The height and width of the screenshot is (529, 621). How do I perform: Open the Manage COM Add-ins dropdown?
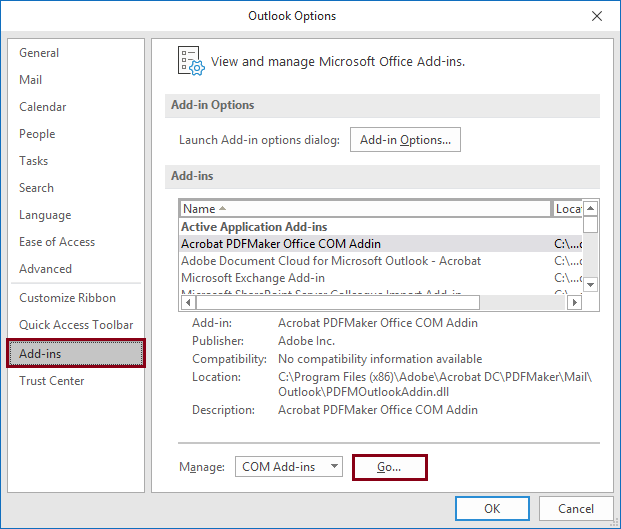click(x=289, y=467)
